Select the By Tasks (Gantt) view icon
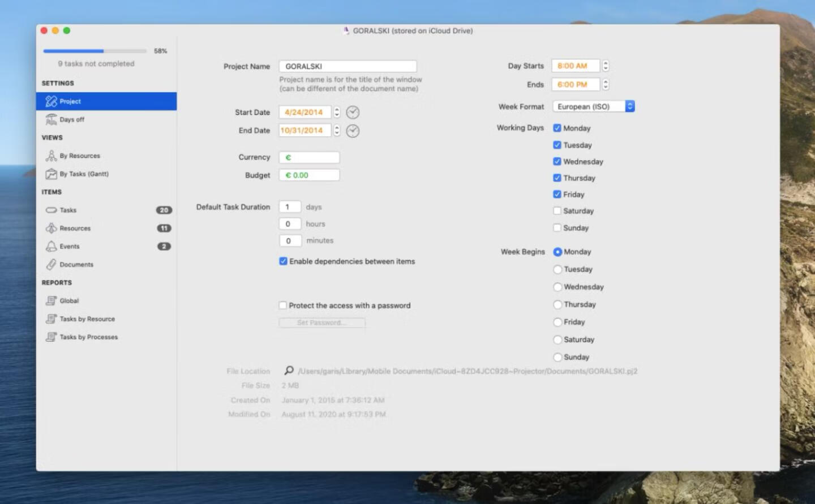Image resolution: width=815 pixels, height=504 pixels. pos(51,174)
